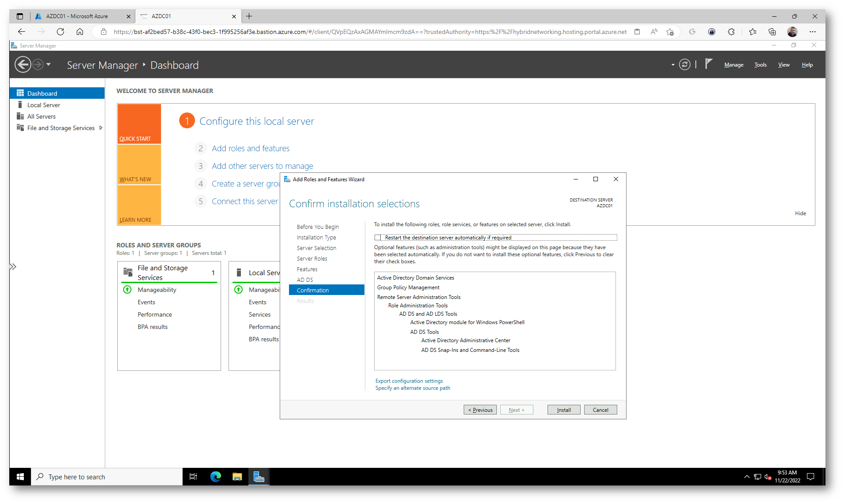Open the Task View taskbar icon
844x504 pixels.
point(193,477)
